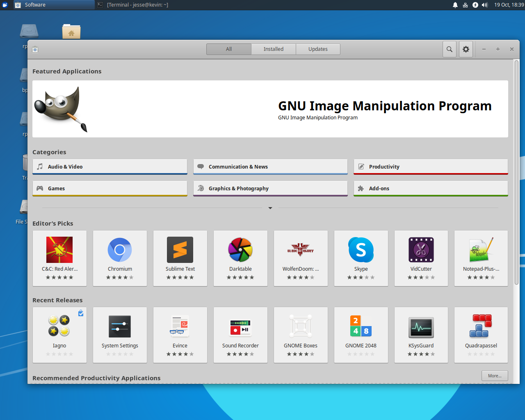Open the Graphics & Photography category
The image size is (525, 420).
[x=270, y=189]
